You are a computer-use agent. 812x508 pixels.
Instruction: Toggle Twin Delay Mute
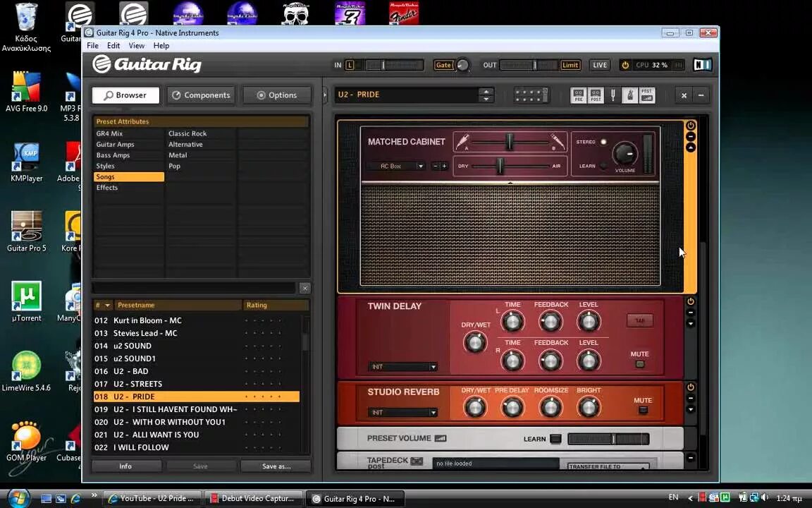pyautogui.click(x=640, y=364)
